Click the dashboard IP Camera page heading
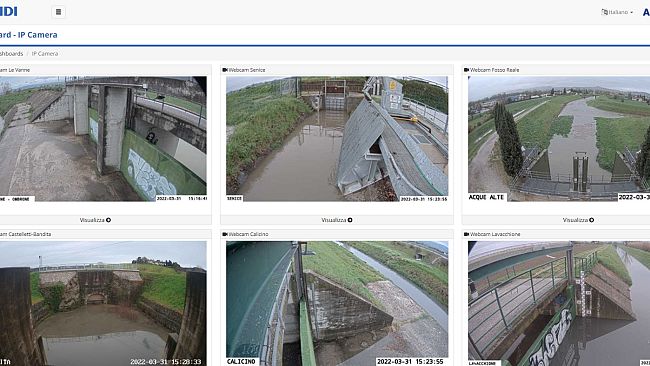This screenshot has height=366, width=650. pos(29,35)
